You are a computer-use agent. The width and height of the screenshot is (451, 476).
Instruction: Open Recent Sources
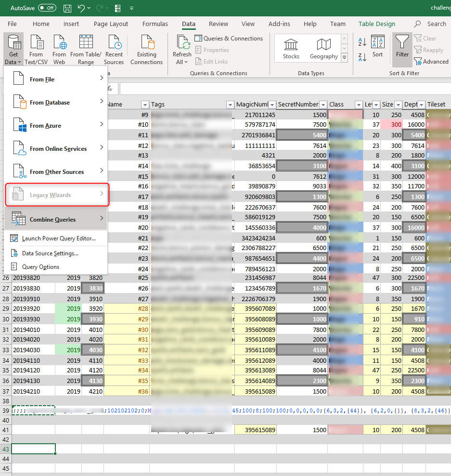(x=114, y=50)
